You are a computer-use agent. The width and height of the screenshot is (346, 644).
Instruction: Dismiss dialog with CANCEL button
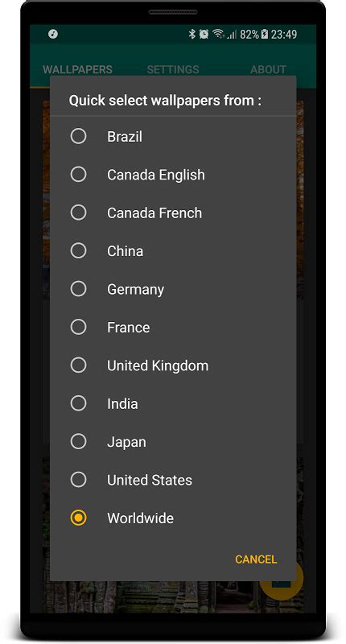click(x=256, y=559)
